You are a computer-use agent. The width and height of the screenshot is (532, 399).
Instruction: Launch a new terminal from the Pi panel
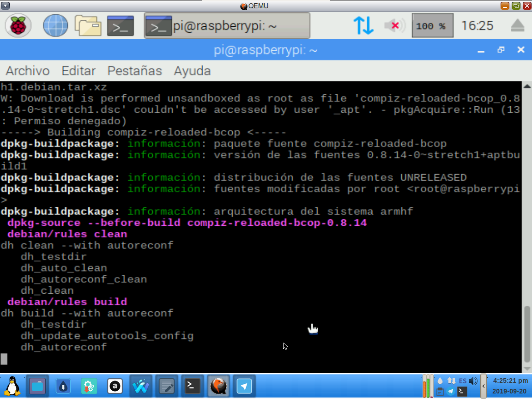(x=121, y=25)
